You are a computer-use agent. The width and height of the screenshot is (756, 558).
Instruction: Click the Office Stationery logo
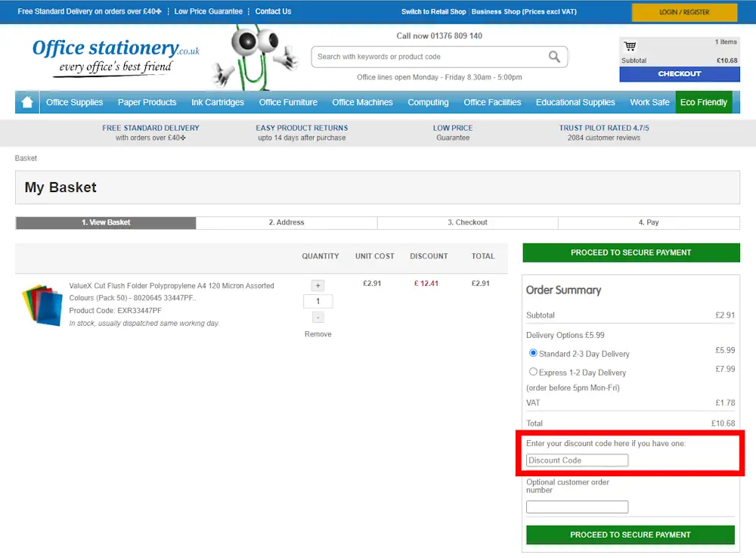(116, 57)
